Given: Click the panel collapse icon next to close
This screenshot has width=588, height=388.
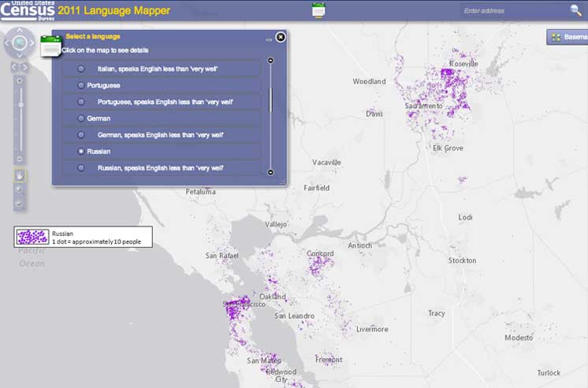Looking at the screenshot, I should point(269,39).
